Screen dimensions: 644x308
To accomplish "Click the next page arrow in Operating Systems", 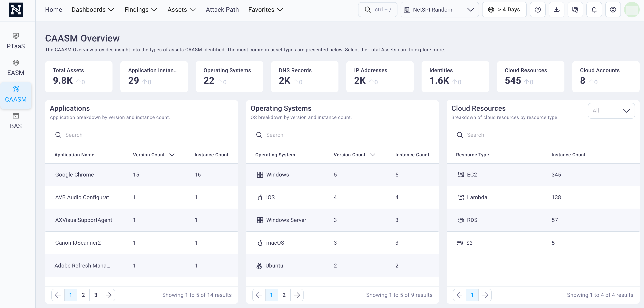I will [x=297, y=295].
